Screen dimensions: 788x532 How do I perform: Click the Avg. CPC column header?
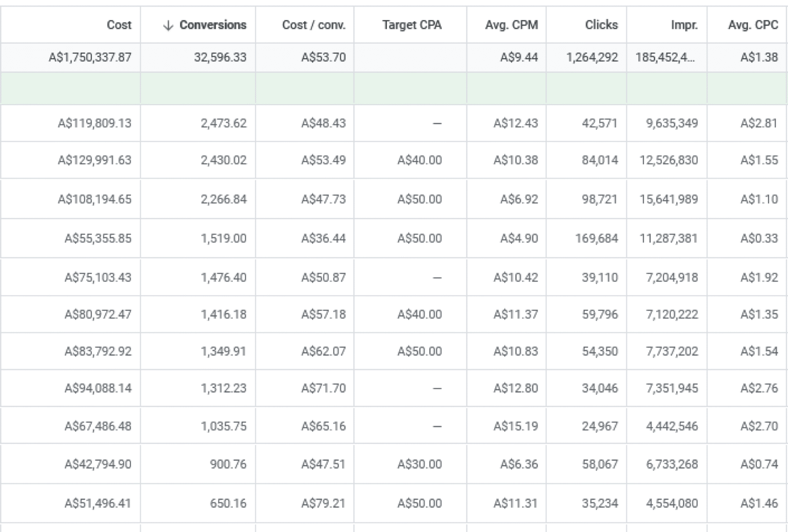753,25
